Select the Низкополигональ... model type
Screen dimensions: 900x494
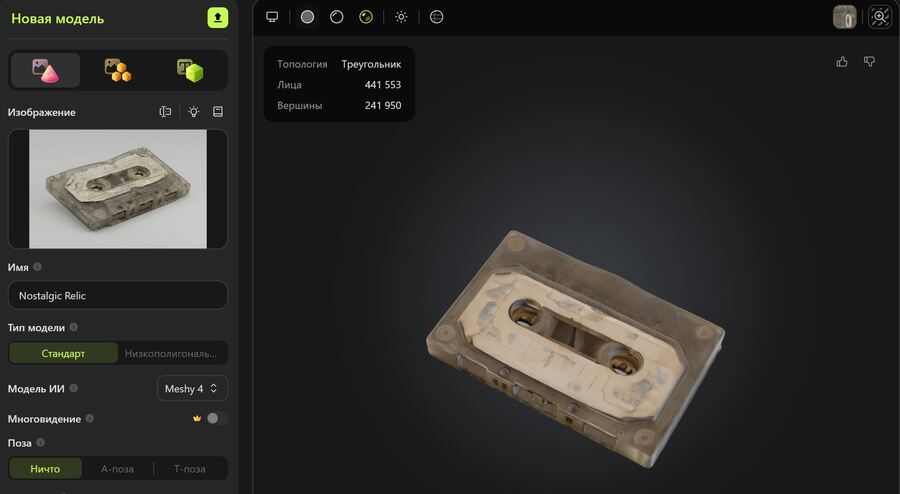(171, 353)
